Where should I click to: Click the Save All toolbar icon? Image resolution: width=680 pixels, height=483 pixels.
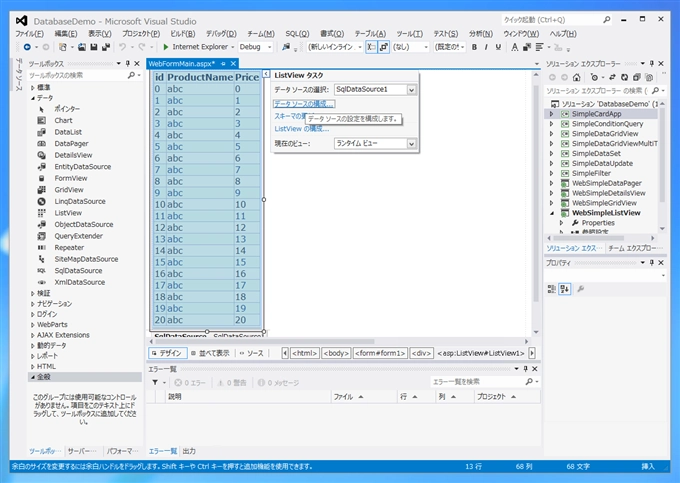click(x=105, y=47)
